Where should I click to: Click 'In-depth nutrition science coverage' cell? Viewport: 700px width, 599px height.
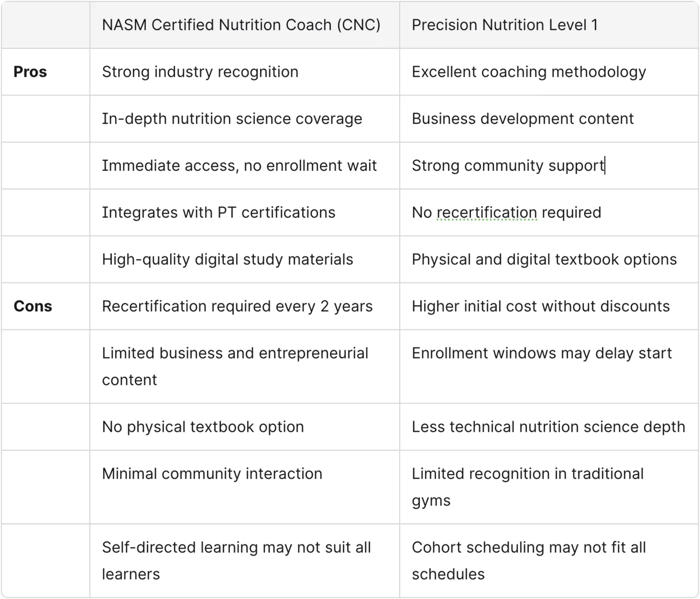coord(232,119)
